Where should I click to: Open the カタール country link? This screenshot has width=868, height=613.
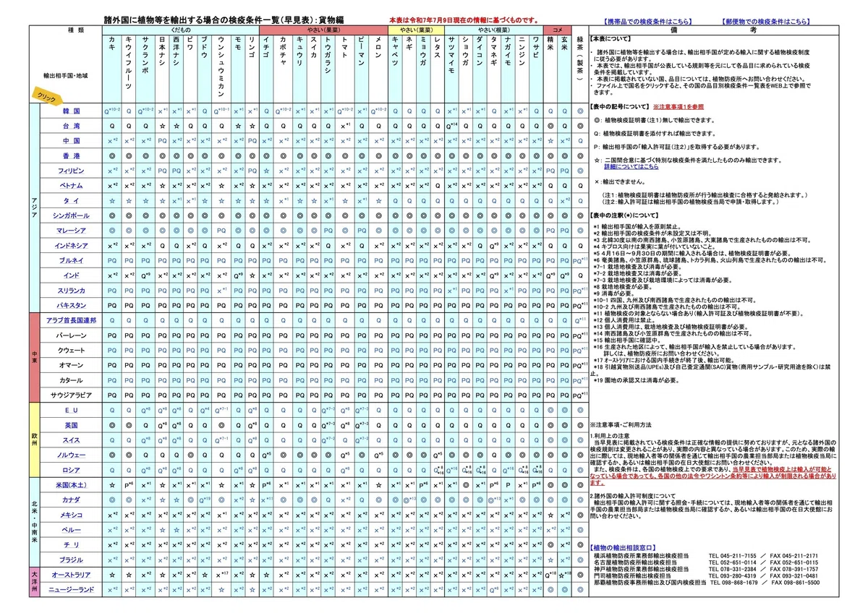[71, 380]
